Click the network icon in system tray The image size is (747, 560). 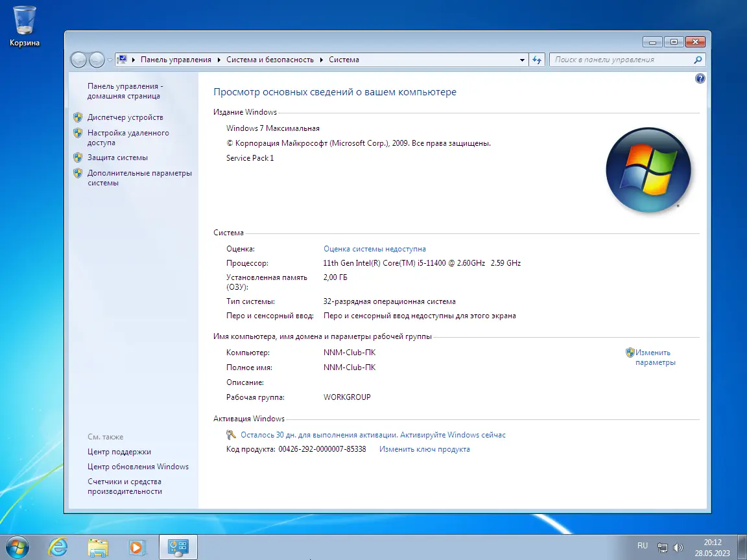663,546
